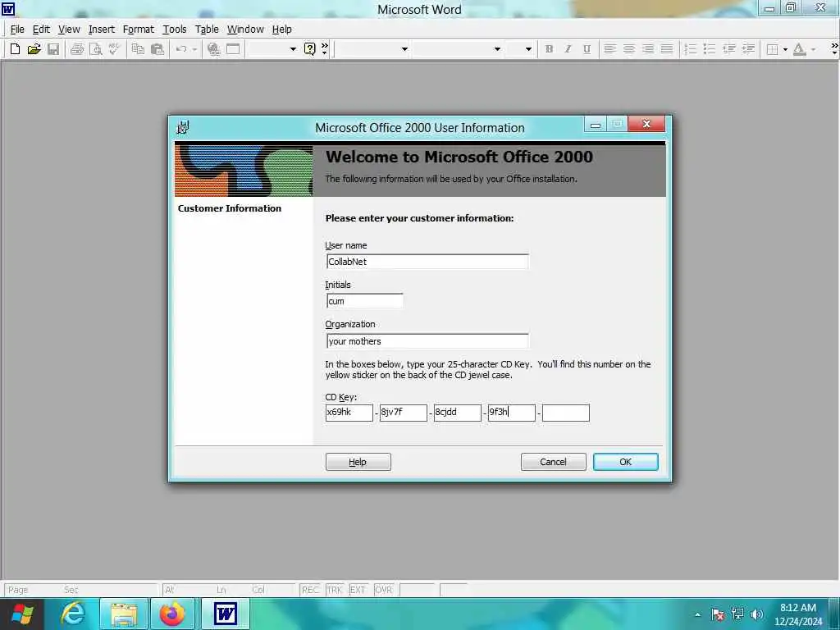Toggle Underline formatting
Viewport: 840px width, 630px height.
tap(587, 49)
